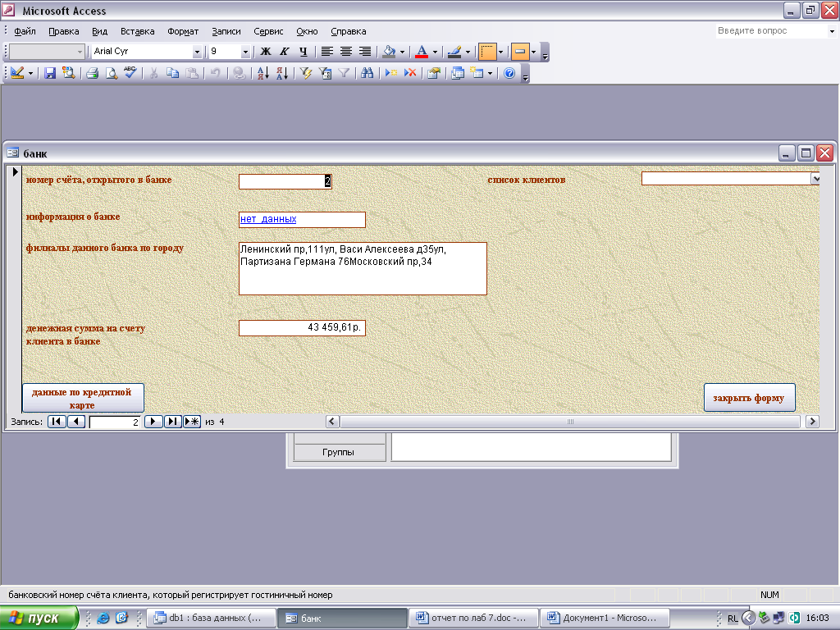Image resolution: width=840 pixels, height=630 pixels.
Task: Click the line width button
Action: 487,52
